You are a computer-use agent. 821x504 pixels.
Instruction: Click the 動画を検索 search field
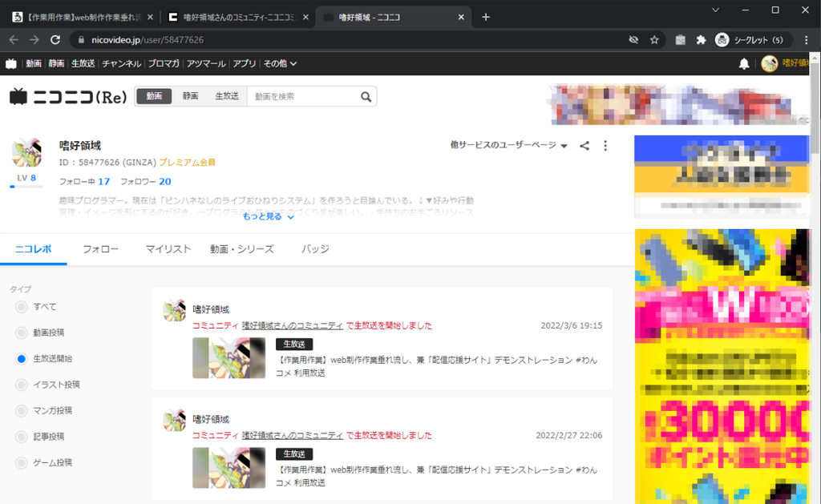tap(301, 97)
